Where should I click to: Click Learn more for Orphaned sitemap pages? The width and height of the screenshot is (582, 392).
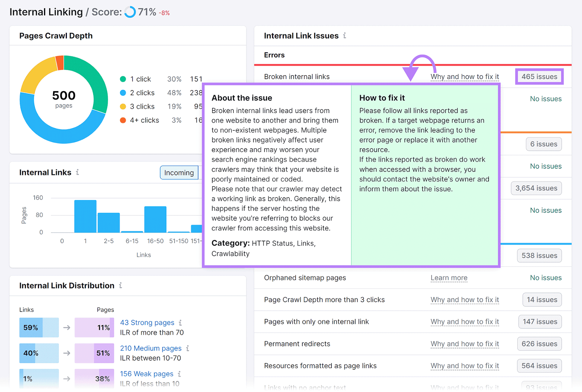click(x=449, y=278)
